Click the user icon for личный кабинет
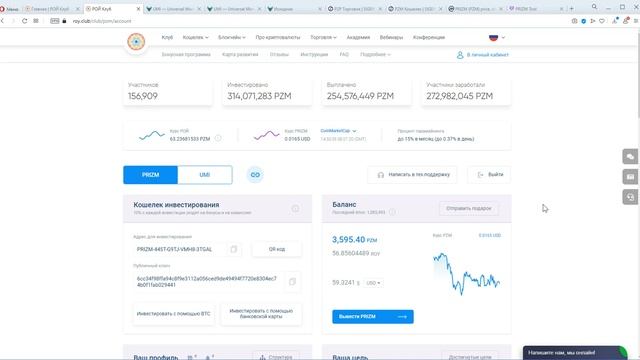The width and height of the screenshot is (640, 360). (x=460, y=55)
